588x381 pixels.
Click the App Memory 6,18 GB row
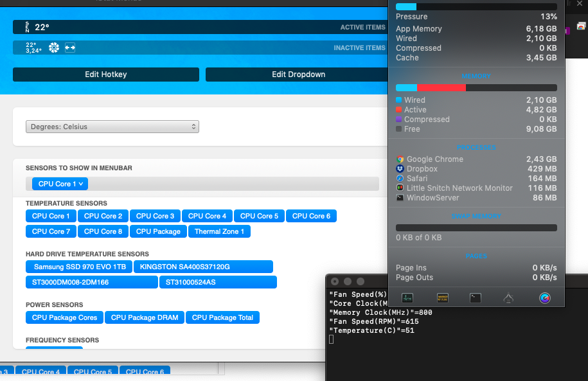(x=476, y=29)
